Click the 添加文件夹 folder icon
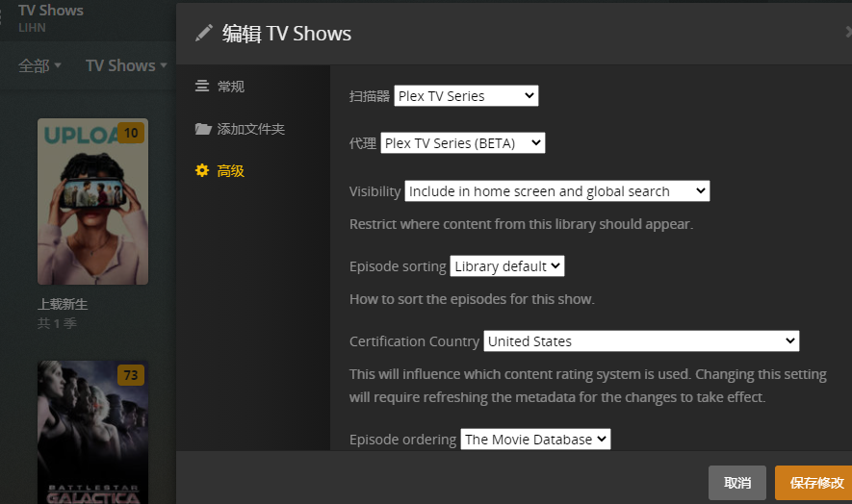The image size is (852, 504). click(202, 129)
